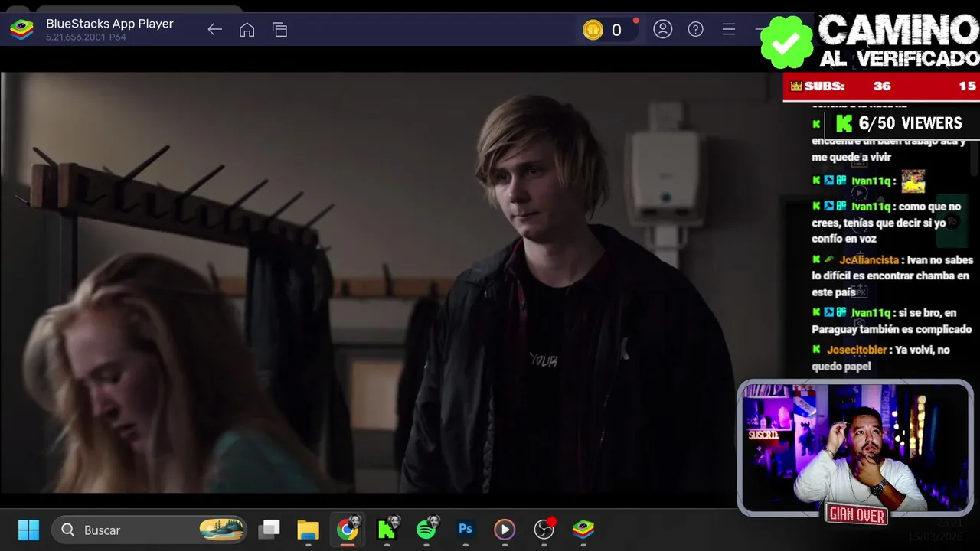
Task: Click 'BlueStacks App Player' title text
Action: point(109,24)
